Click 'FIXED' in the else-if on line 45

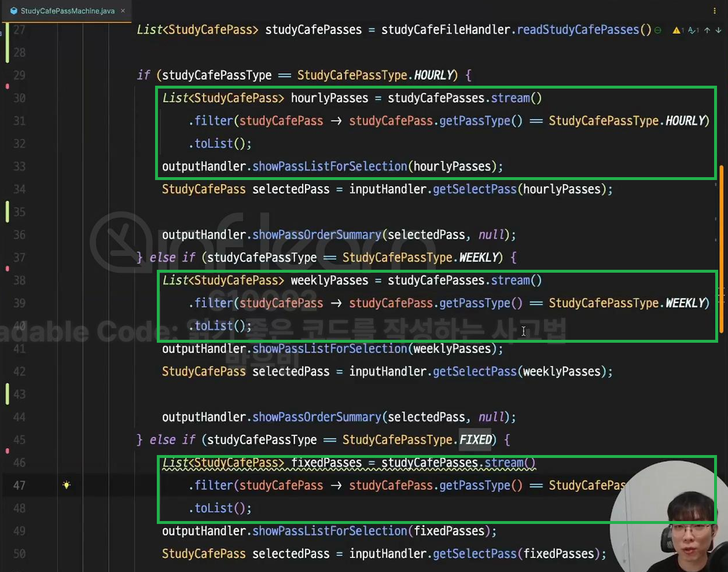click(475, 440)
